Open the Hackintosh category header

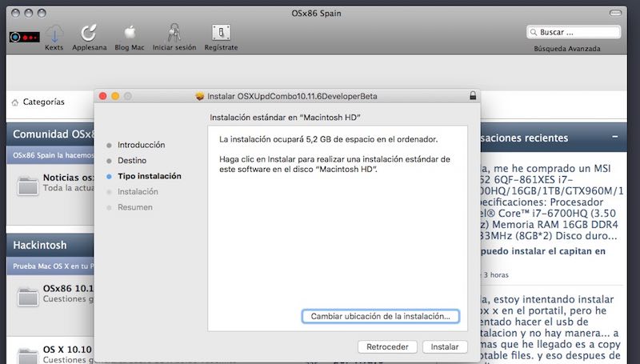coord(39,245)
